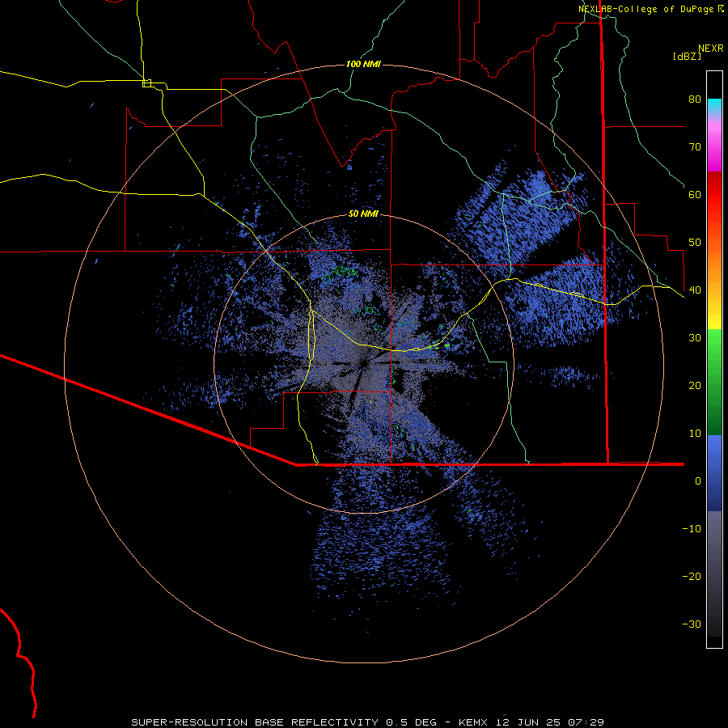
Task: Click the [dBZ] unit label
Action: click(x=687, y=56)
